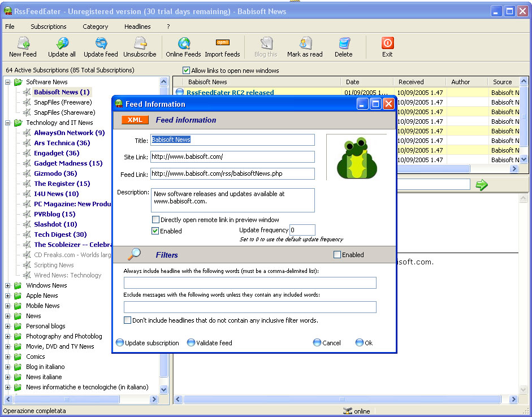Click Update subscription in the dialog
This screenshot has width=532, height=417.
[x=148, y=343]
